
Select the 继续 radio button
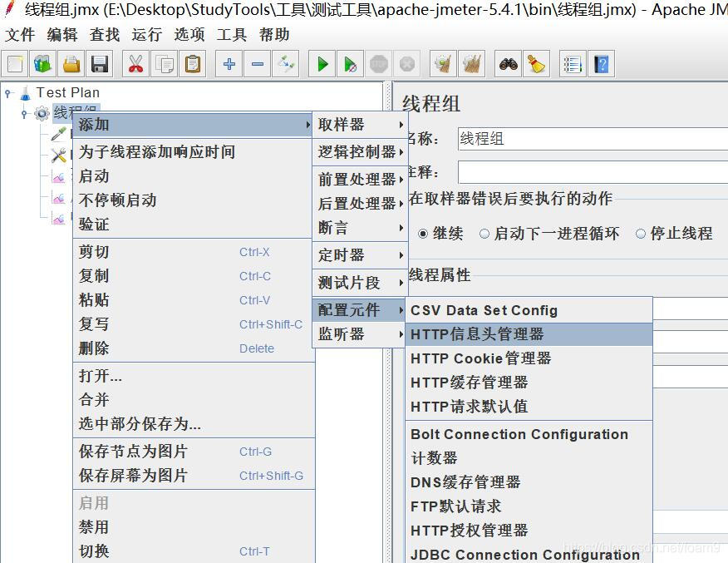pyautogui.click(x=422, y=234)
